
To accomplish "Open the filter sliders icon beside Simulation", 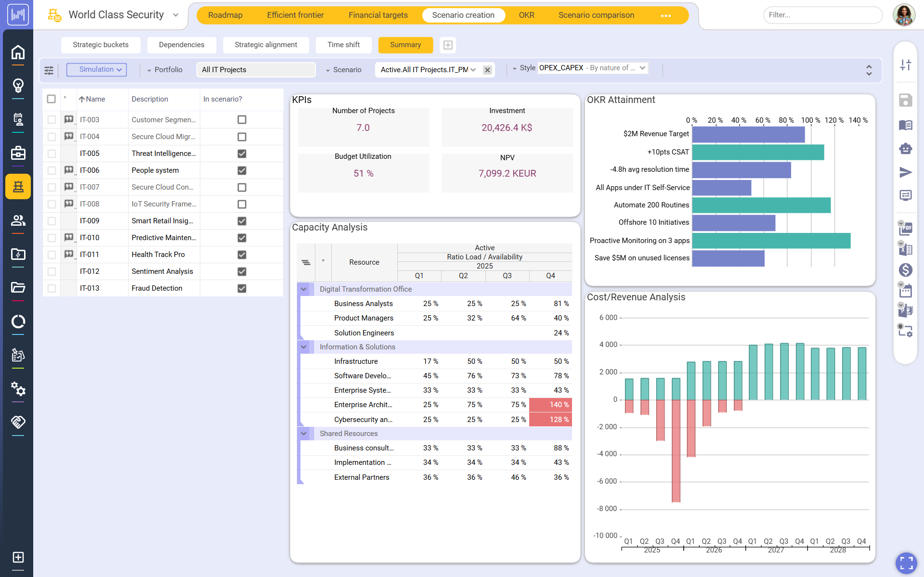I will 49,70.
